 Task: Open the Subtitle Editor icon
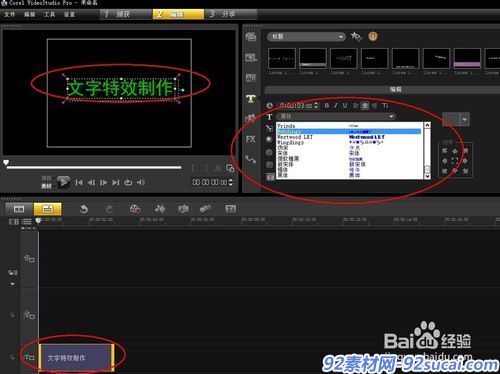tap(230, 209)
